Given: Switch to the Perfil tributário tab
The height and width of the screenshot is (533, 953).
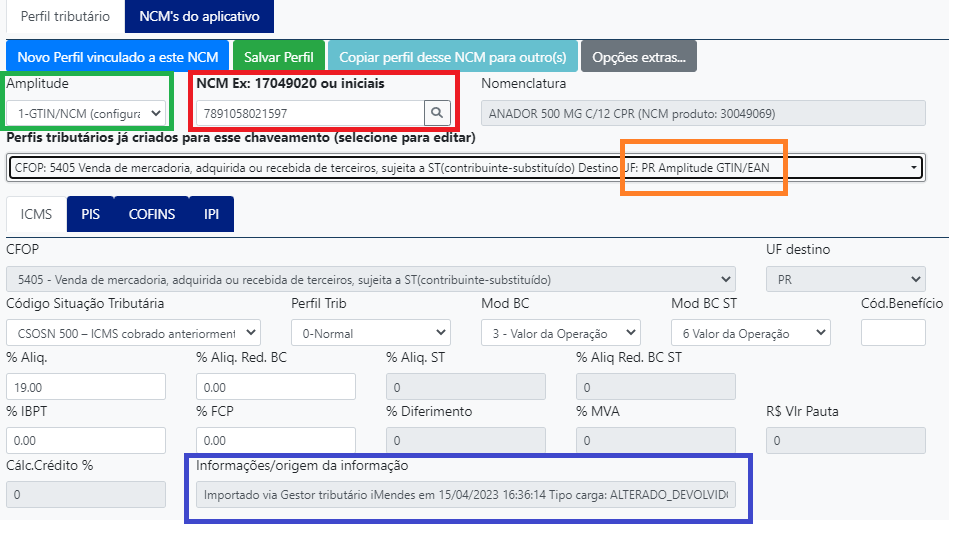Looking at the screenshot, I should (x=65, y=17).
